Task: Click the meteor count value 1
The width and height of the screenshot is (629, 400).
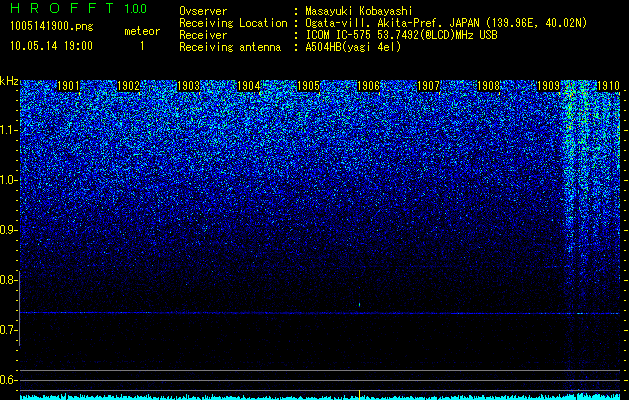Action: 142,46
